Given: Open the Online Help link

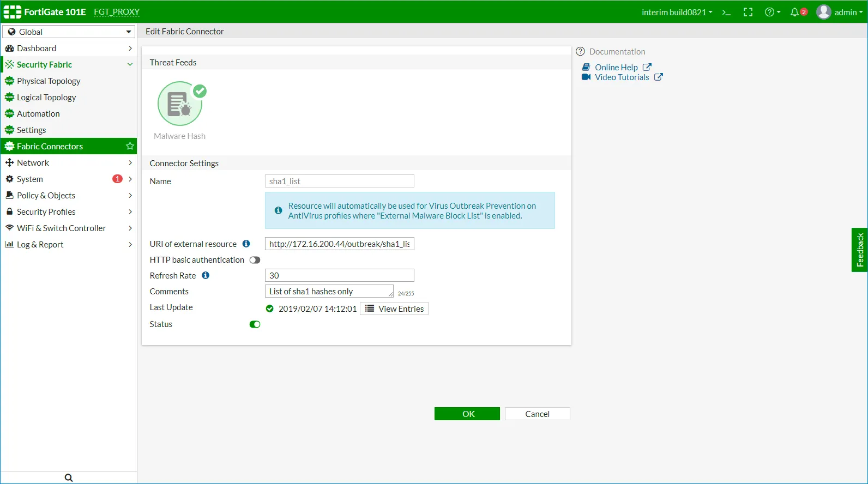Looking at the screenshot, I should tap(616, 67).
